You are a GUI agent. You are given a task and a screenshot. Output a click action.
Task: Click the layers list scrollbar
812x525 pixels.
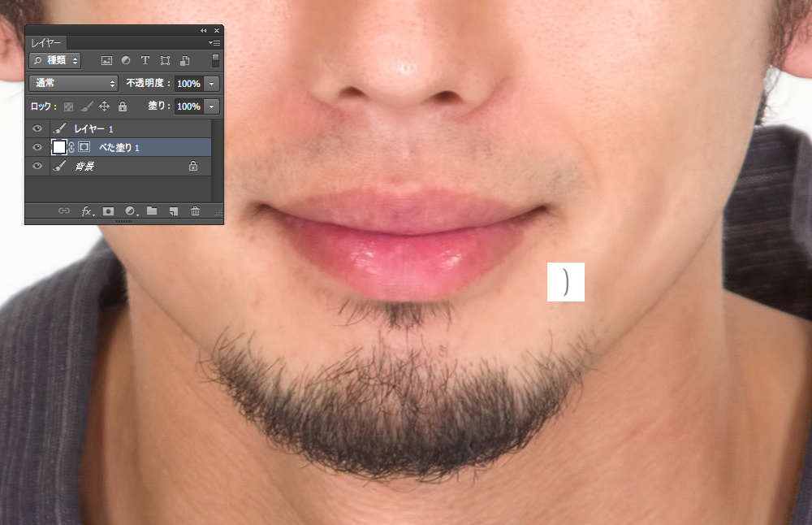217,160
